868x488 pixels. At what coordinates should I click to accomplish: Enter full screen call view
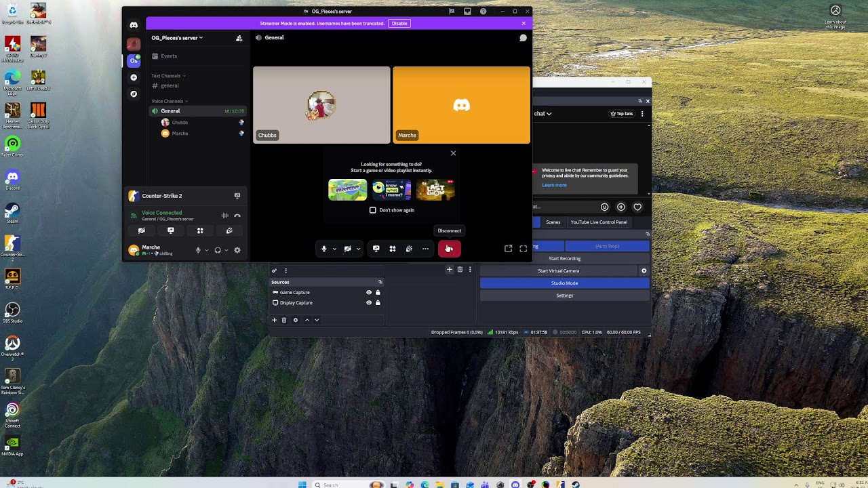tap(523, 249)
